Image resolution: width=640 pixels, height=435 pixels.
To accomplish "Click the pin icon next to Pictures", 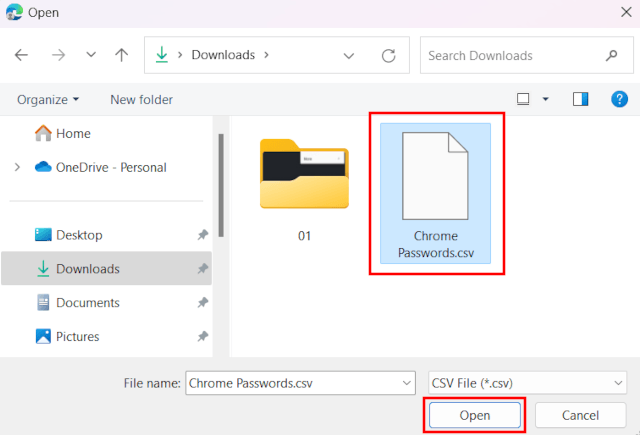I will pyautogui.click(x=203, y=337).
